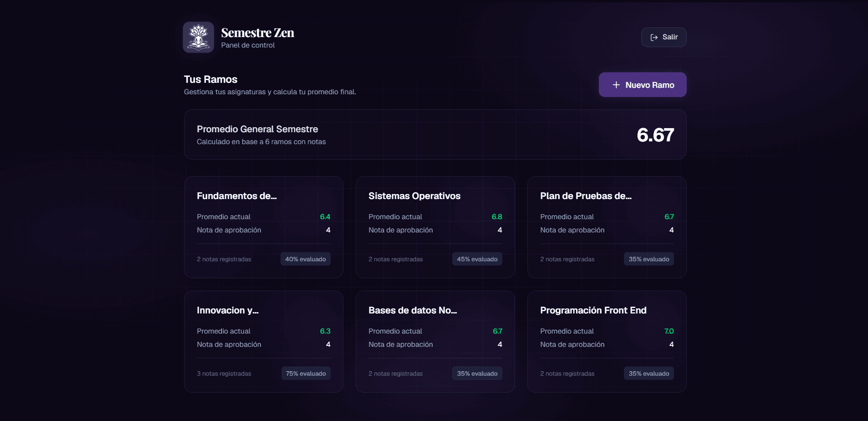Click 2 notas registradas in Sistemas Operativos
Screen dimensions: 868x421
click(x=396, y=259)
